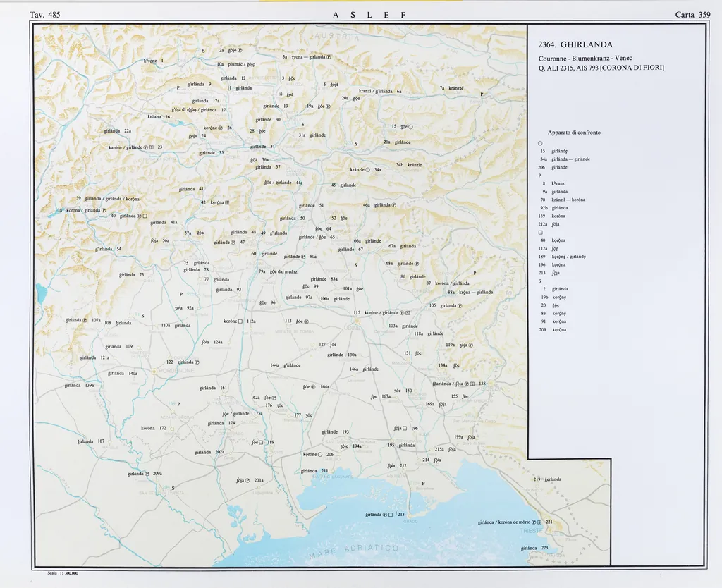Click the circle marker at point 34a
The height and width of the screenshot is (588, 722).
[368, 170]
